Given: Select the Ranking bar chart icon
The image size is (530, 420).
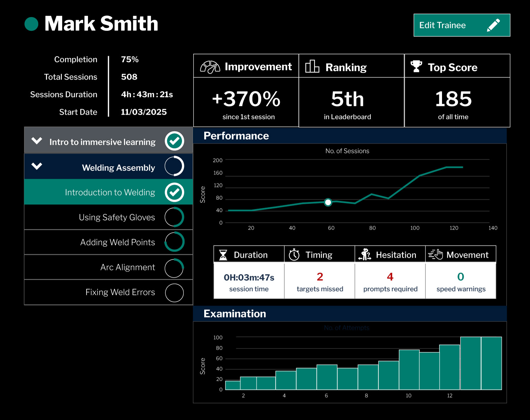Looking at the screenshot, I should coord(312,66).
